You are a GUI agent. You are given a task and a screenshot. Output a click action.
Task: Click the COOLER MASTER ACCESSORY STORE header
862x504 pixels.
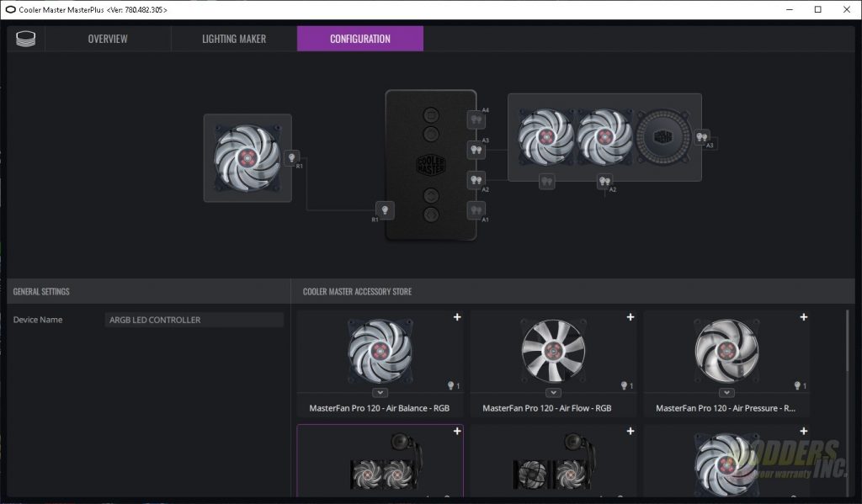pos(357,291)
